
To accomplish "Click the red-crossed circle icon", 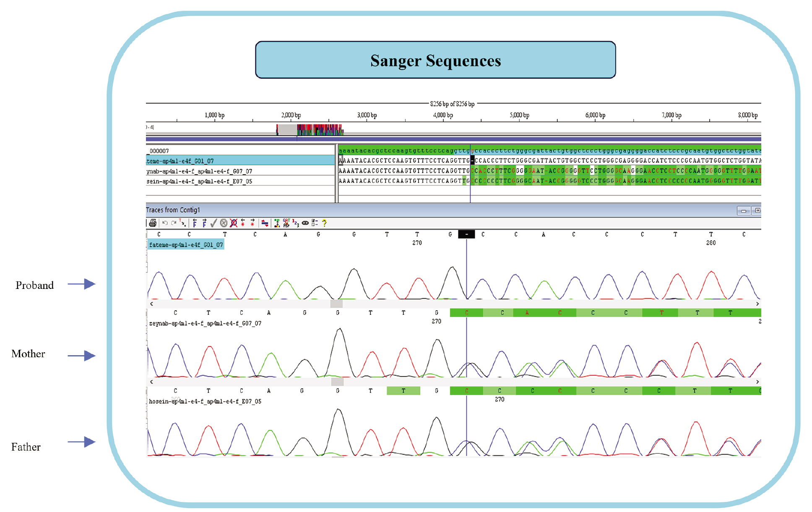I will click(233, 223).
